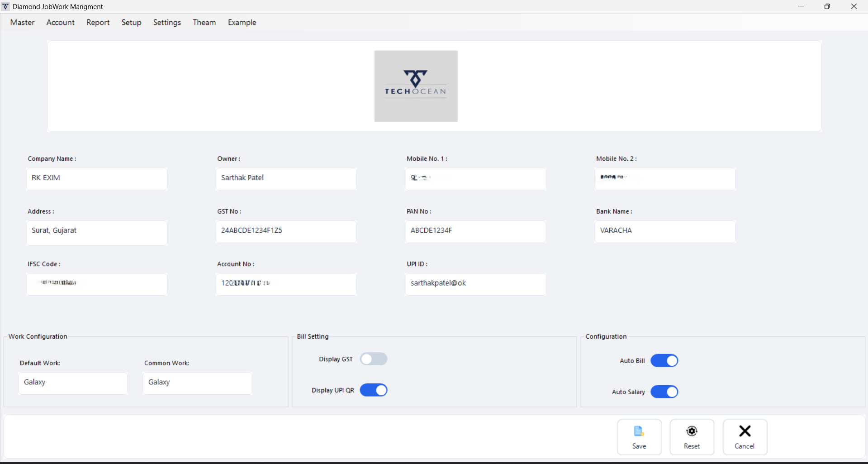
Task: Click the TechOcean company logo image
Action: point(416,86)
